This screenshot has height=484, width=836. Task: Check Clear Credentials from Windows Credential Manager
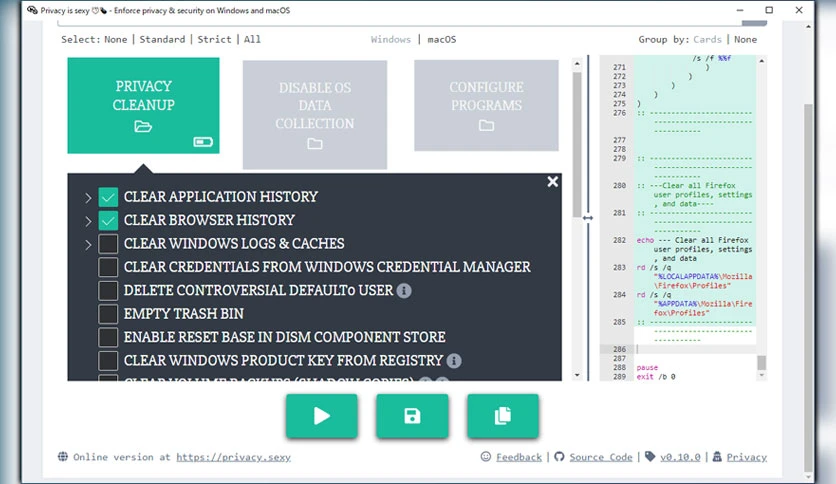(108, 268)
